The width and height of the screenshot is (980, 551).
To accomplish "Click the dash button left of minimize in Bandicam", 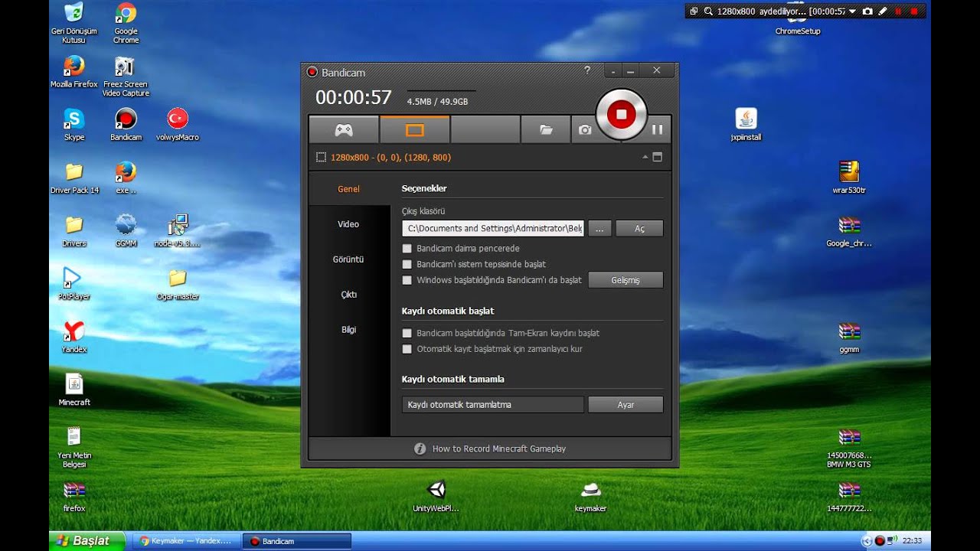I will click(613, 71).
